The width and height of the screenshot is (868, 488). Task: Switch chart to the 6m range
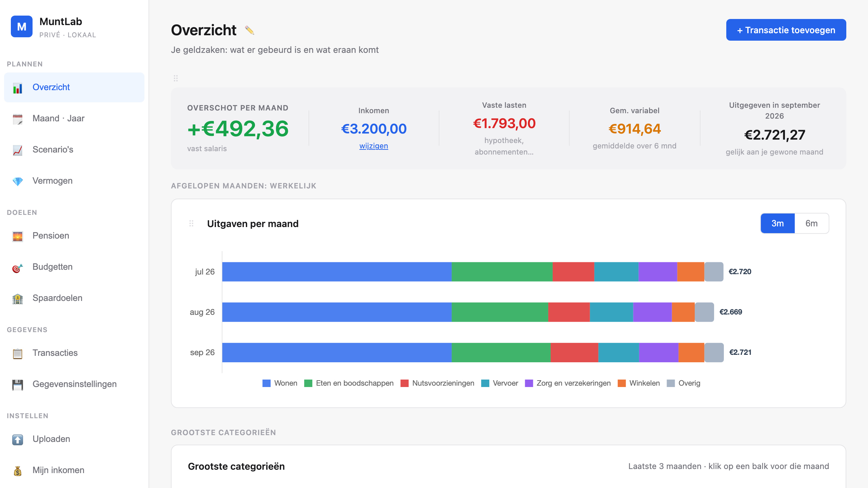click(811, 223)
